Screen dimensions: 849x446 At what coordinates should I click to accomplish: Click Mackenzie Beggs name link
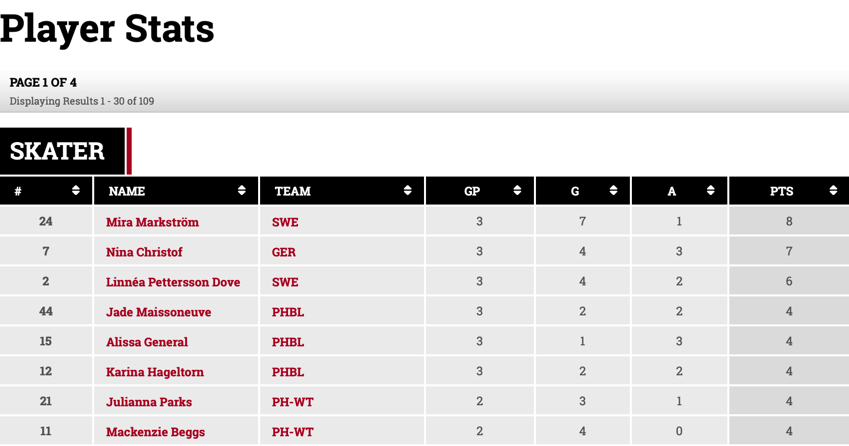[x=155, y=432]
